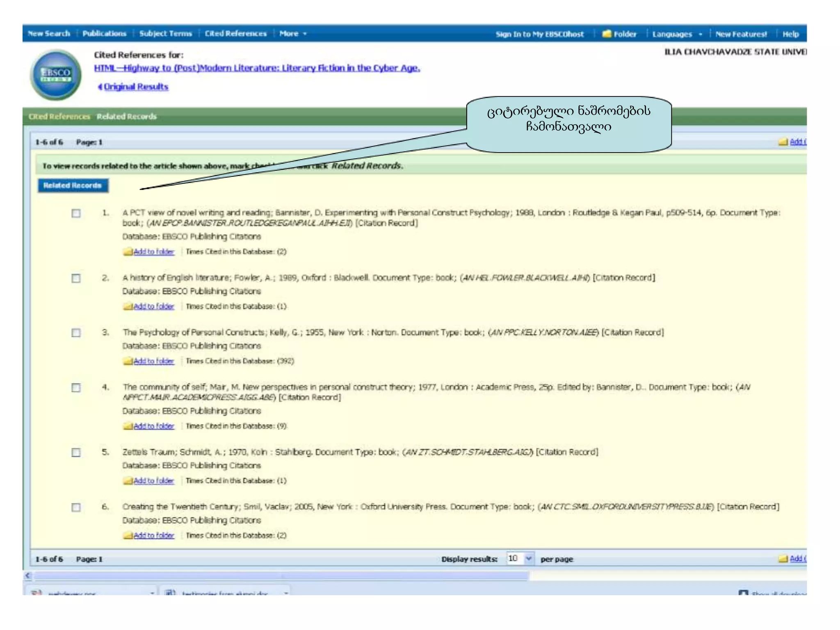This screenshot has width=840, height=630.
Task: Click Add to folder icon for result 1
Action: pos(128,252)
